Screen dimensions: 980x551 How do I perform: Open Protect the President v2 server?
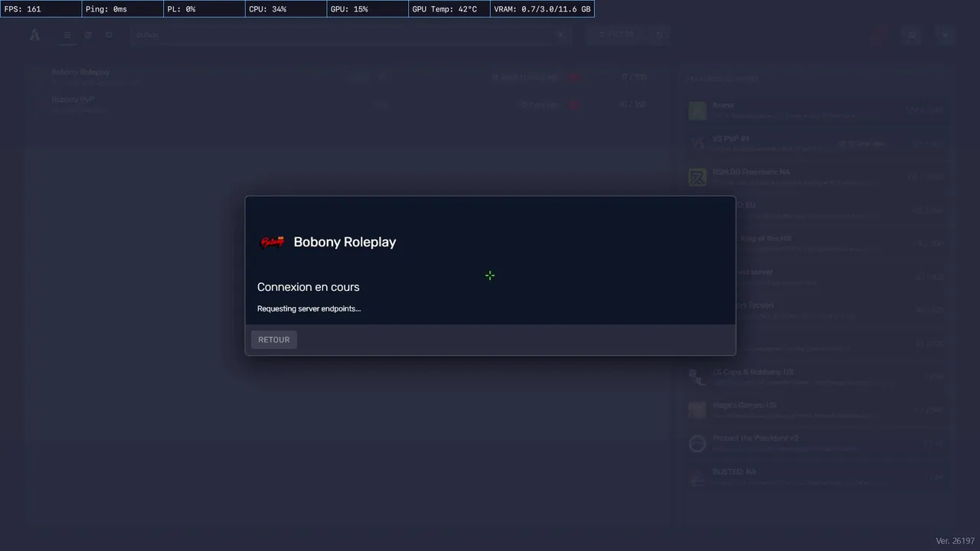tap(818, 443)
